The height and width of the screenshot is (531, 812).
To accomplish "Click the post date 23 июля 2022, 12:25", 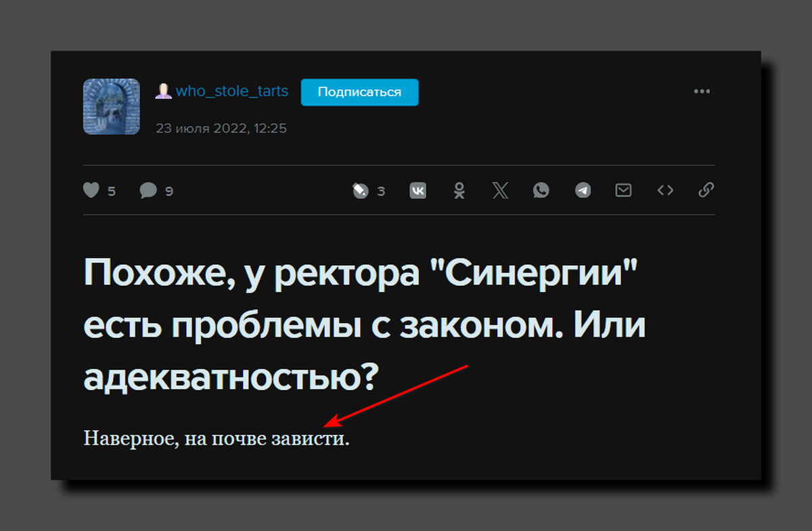I will (222, 127).
